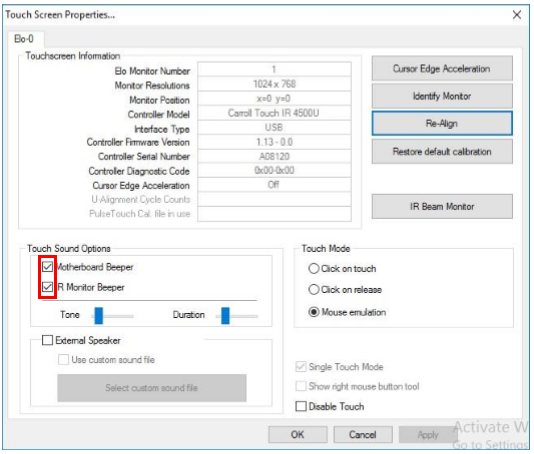Uncheck the Motherboard Beeper checkbox

coord(48,267)
